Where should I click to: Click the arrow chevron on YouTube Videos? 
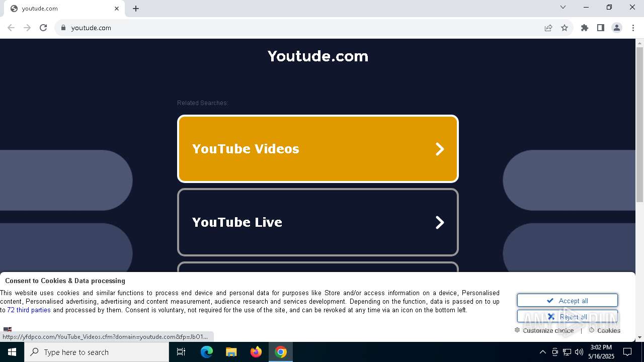(440, 149)
